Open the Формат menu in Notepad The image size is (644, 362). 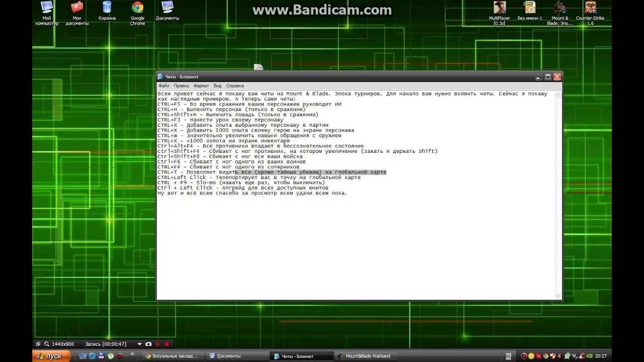pos(201,86)
